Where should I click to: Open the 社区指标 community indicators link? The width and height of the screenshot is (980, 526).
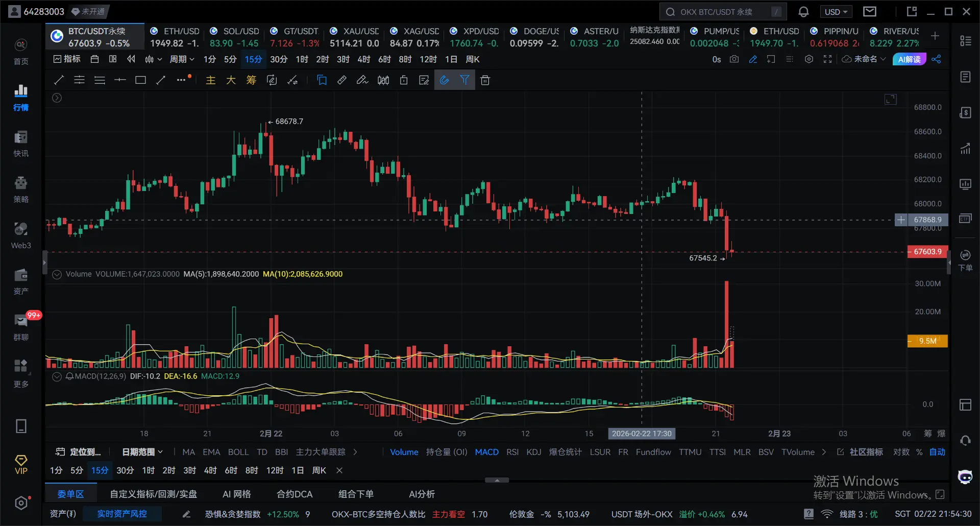861,452
